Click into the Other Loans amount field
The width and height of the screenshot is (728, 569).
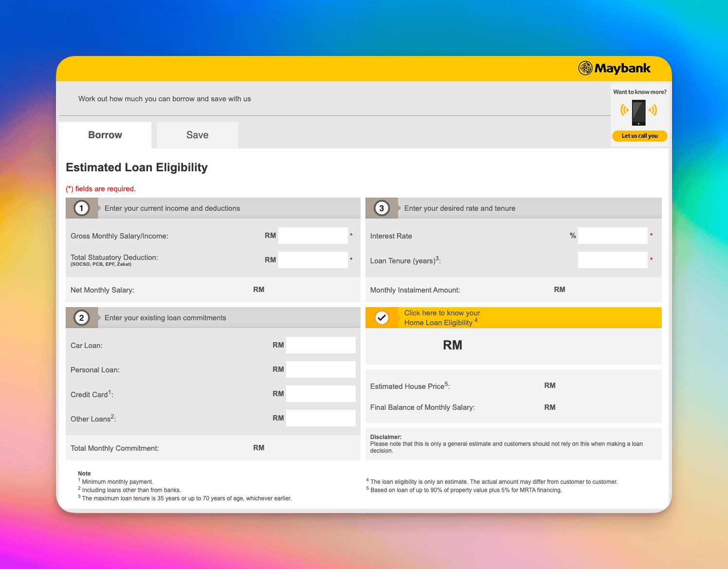[x=321, y=418]
